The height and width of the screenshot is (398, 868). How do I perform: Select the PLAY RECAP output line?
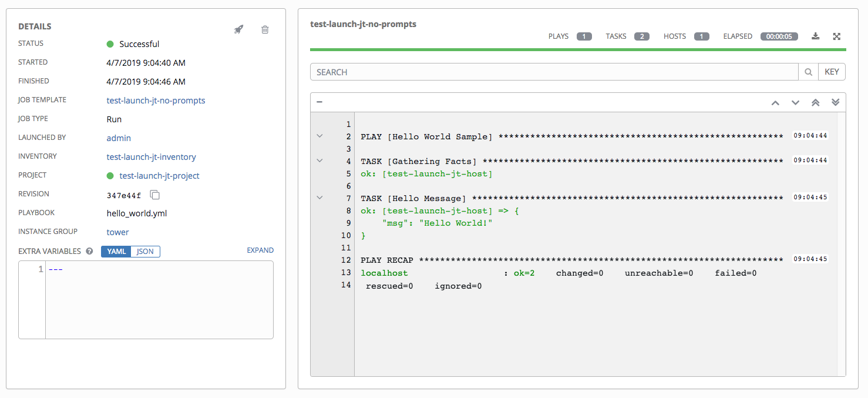pos(571,260)
